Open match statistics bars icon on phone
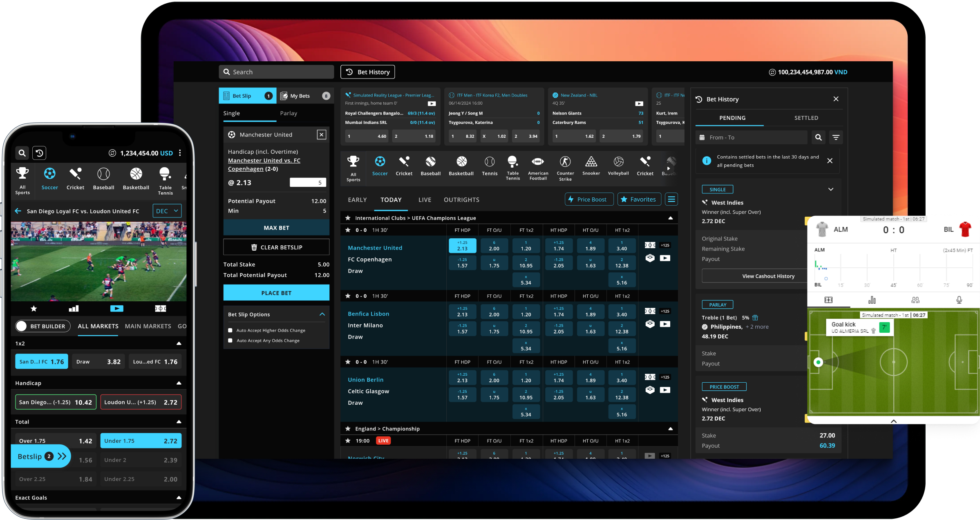The width and height of the screenshot is (980, 520). point(74,309)
